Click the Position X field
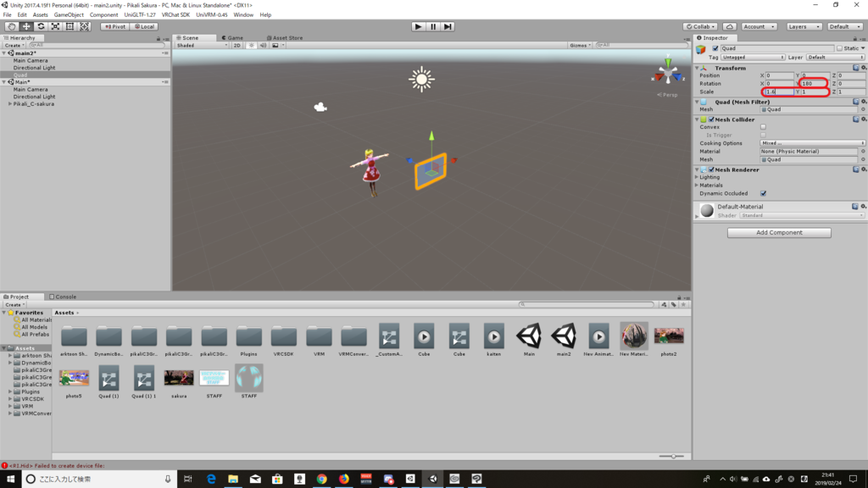This screenshot has height=488, width=868. (780, 75)
